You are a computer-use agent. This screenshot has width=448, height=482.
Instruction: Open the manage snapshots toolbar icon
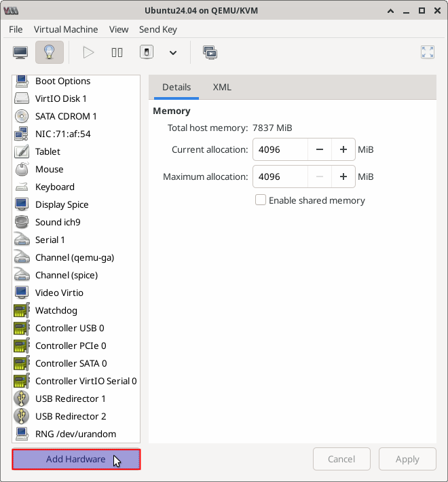pos(210,52)
